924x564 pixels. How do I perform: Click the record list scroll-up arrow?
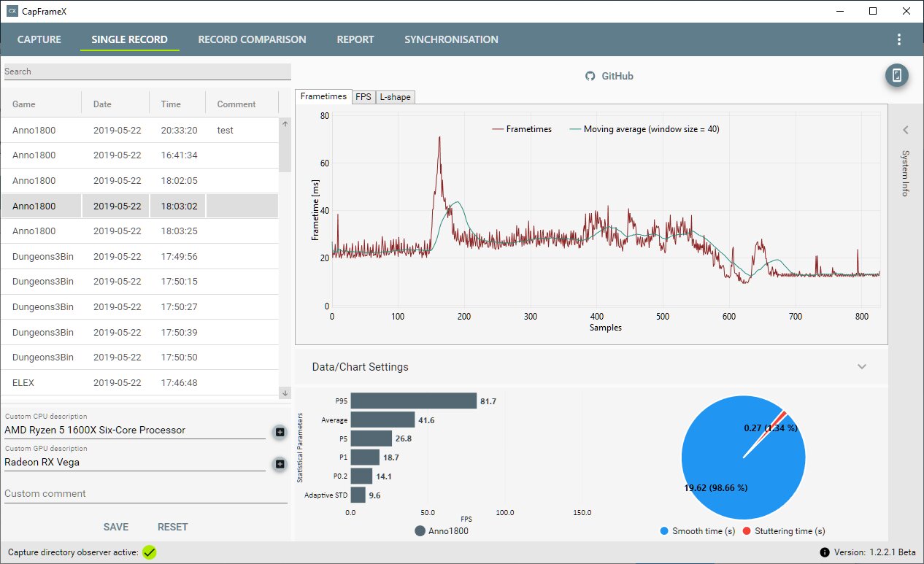coord(285,124)
